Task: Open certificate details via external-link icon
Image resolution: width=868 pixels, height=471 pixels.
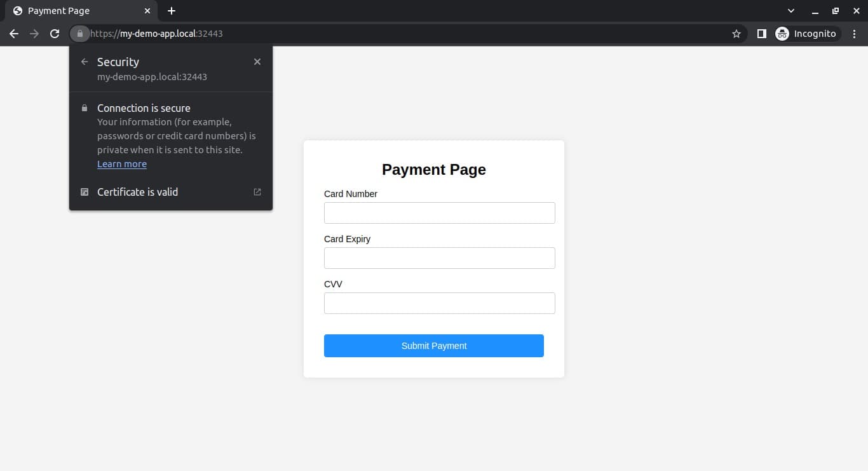Action: pos(257,192)
